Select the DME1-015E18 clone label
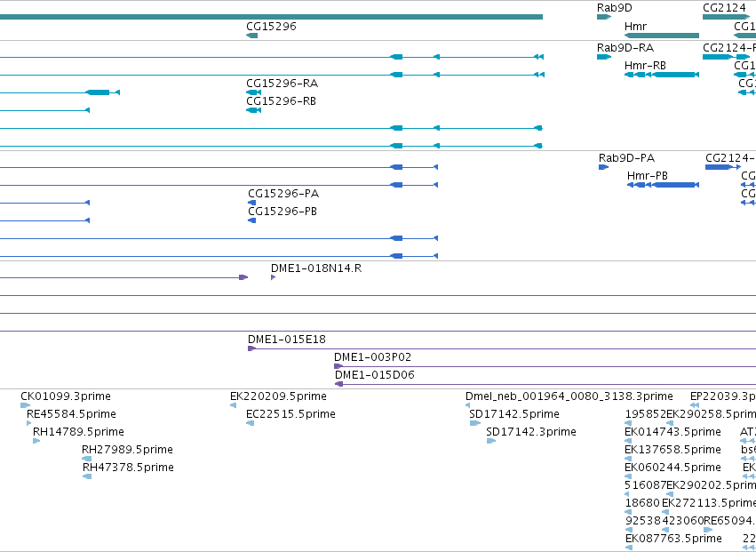Viewport: 756px width, 552px height. [287, 340]
